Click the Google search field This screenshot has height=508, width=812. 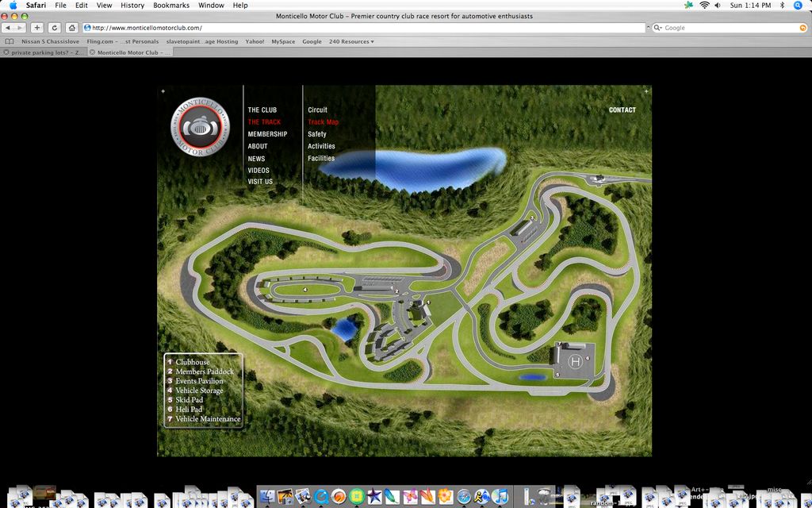coord(730,28)
